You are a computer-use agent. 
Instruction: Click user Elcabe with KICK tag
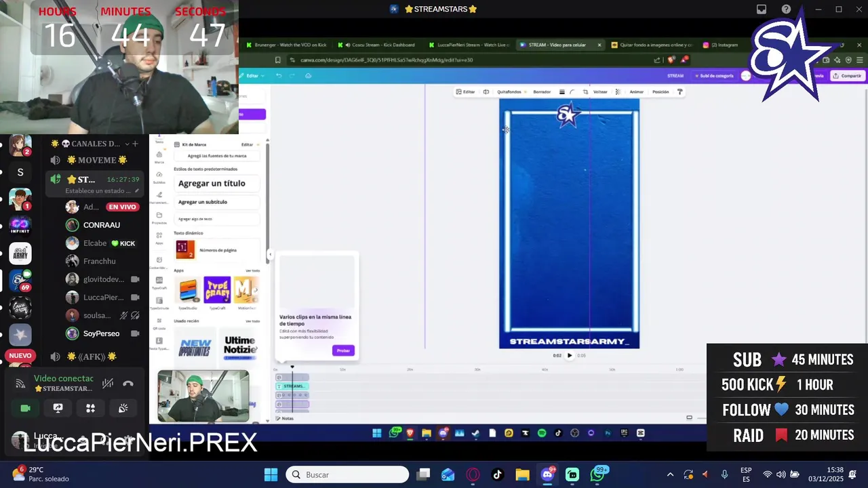point(102,243)
